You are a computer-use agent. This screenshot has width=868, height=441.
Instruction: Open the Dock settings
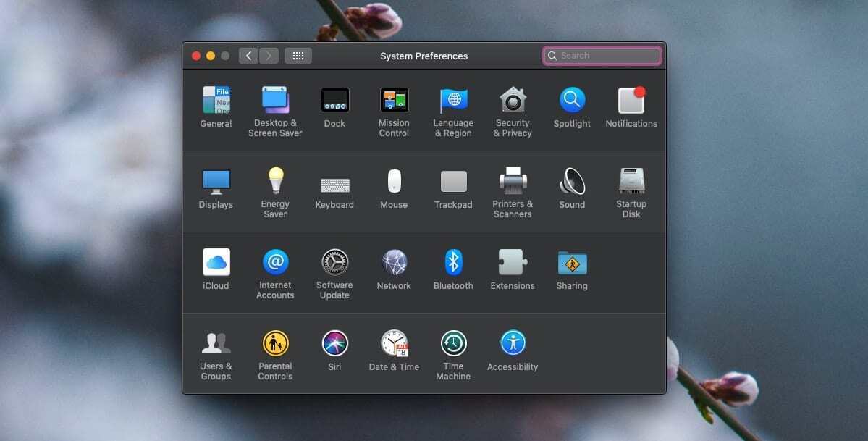pyautogui.click(x=334, y=101)
